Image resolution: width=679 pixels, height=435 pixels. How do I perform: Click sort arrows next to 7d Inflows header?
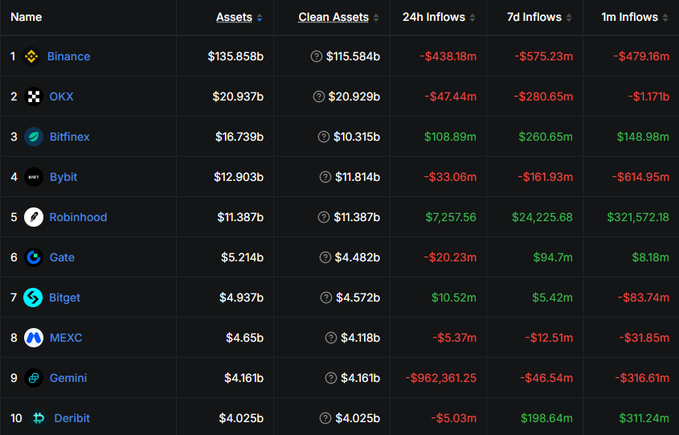coord(569,18)
